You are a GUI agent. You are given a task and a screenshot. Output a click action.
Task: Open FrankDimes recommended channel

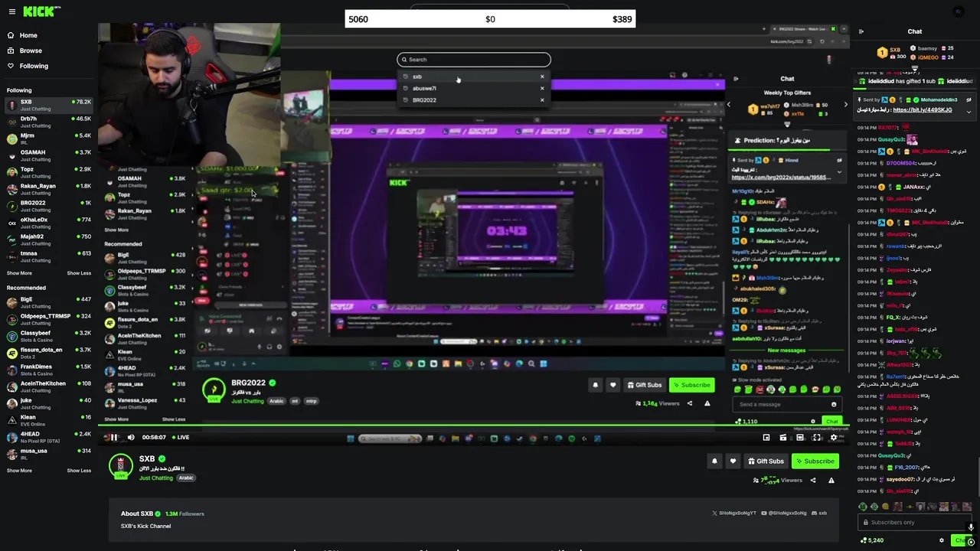pyautogui.click(x=48, y=370)
